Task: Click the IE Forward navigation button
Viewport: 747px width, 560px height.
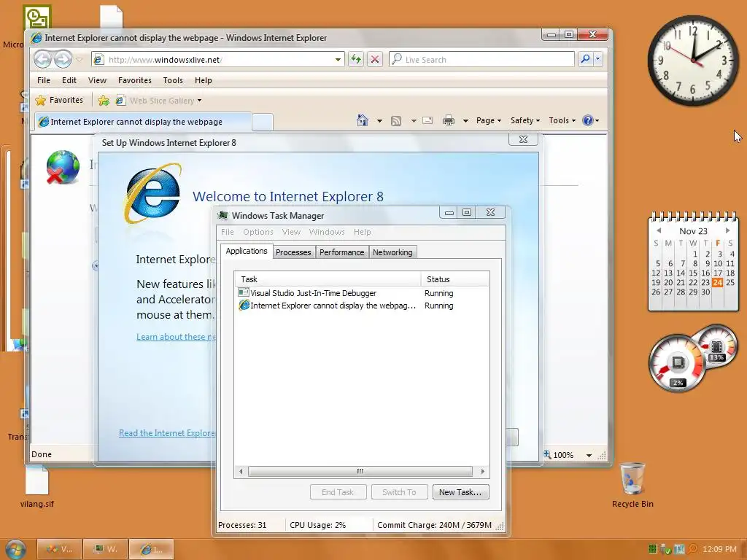Action: [x=63, y=60]
